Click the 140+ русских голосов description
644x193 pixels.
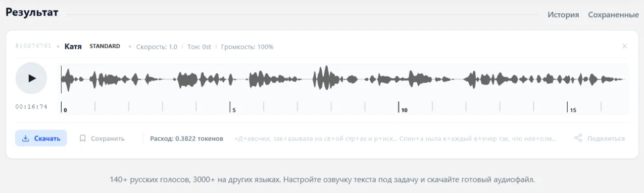coord(322,179)
